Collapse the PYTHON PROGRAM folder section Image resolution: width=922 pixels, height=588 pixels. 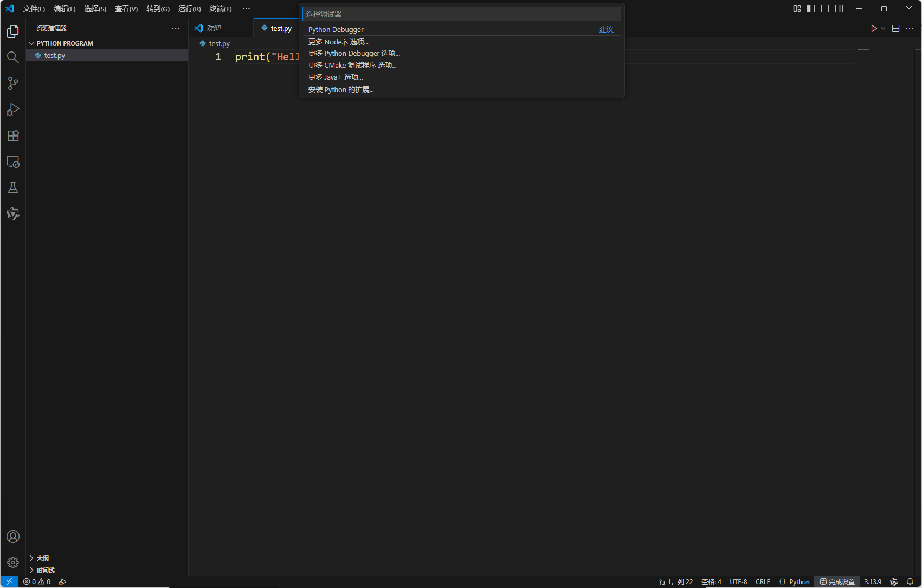tap(31, 43)
